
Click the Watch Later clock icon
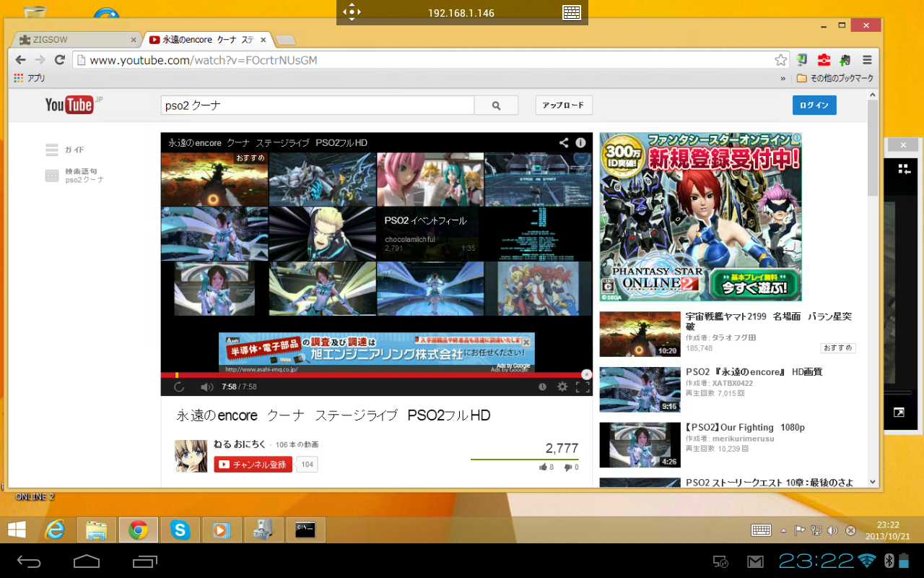click(542, 387)
